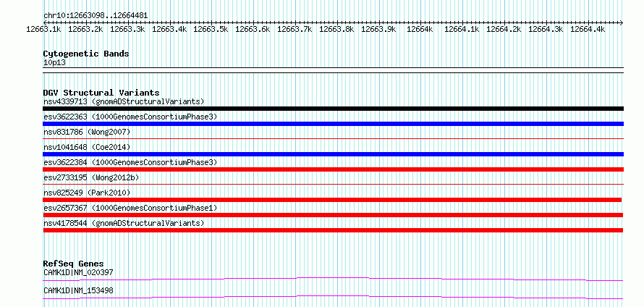
Task: Select the CAMK1D|NM_020397 magenta gene line
Action: [x=333, y=279]
